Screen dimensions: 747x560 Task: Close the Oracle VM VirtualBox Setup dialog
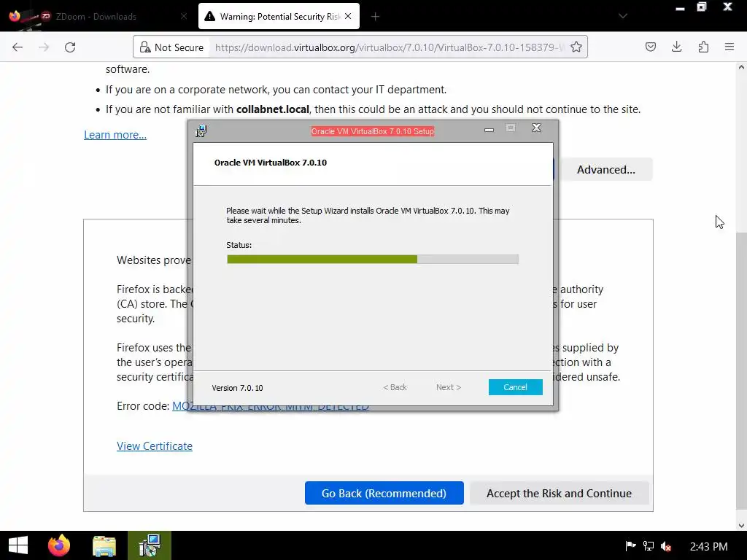click(x=536, y=128)
